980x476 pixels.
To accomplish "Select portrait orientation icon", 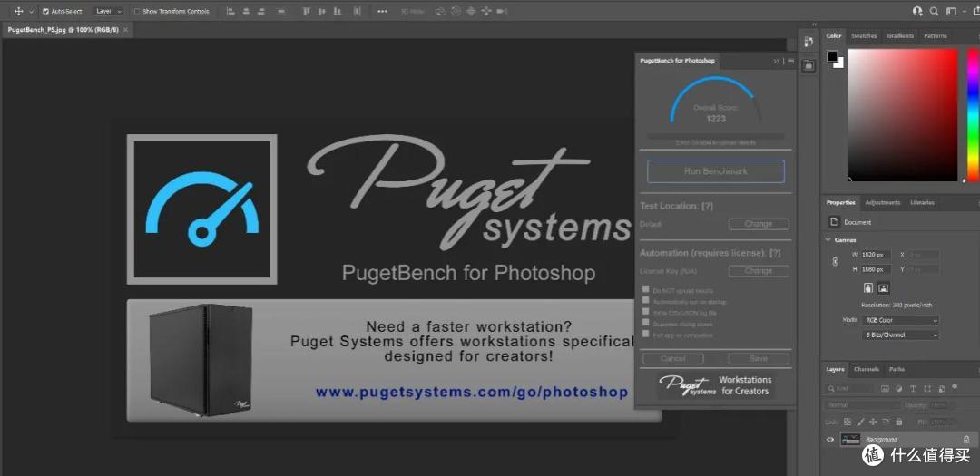I will click(x=867, y=288).
